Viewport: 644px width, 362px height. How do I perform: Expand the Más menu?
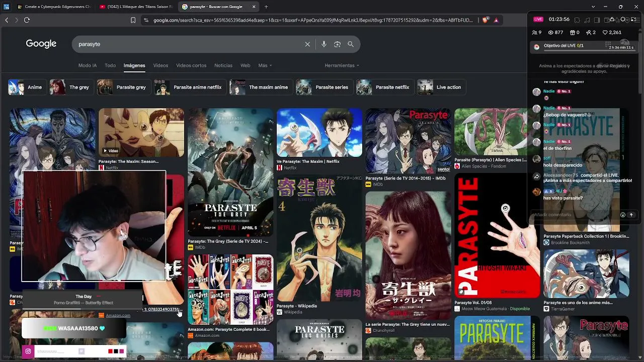tap(265, 65)
